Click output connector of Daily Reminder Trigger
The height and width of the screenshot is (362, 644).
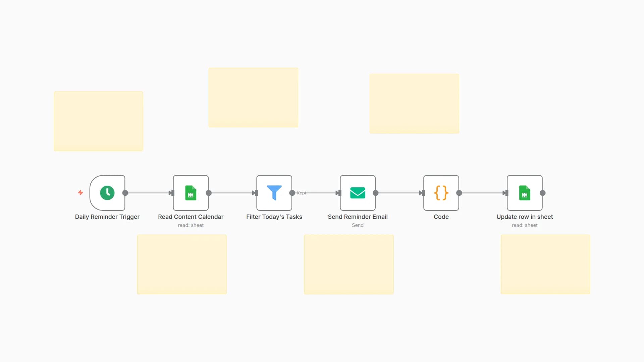pos(125,193)
